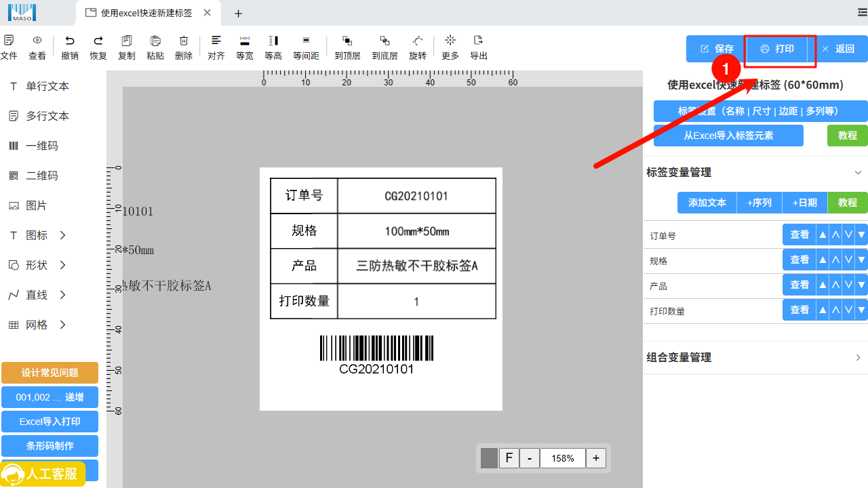Open 标签设置 label settings button
Image resolution: width=868 pixels, height=488 pixels.
click(x=761, y=111)
